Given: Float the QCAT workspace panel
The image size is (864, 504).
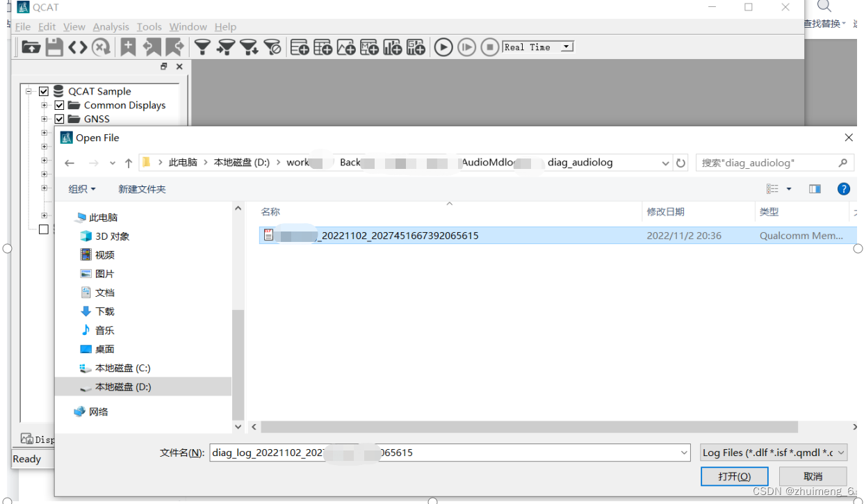Looking at the screenshot, I should point(164,67).
